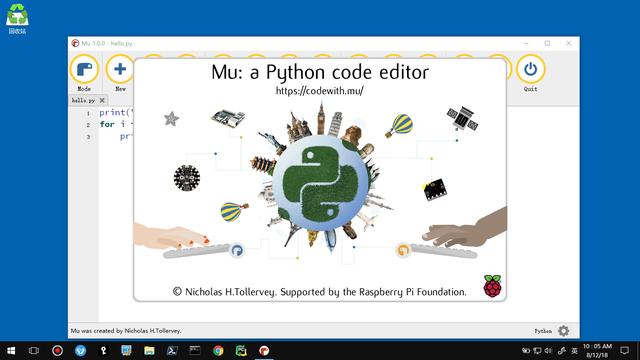Viewport: 640px width, 360px height.
Task: Open the Action Center notifications icon
Action: (624, 351)
